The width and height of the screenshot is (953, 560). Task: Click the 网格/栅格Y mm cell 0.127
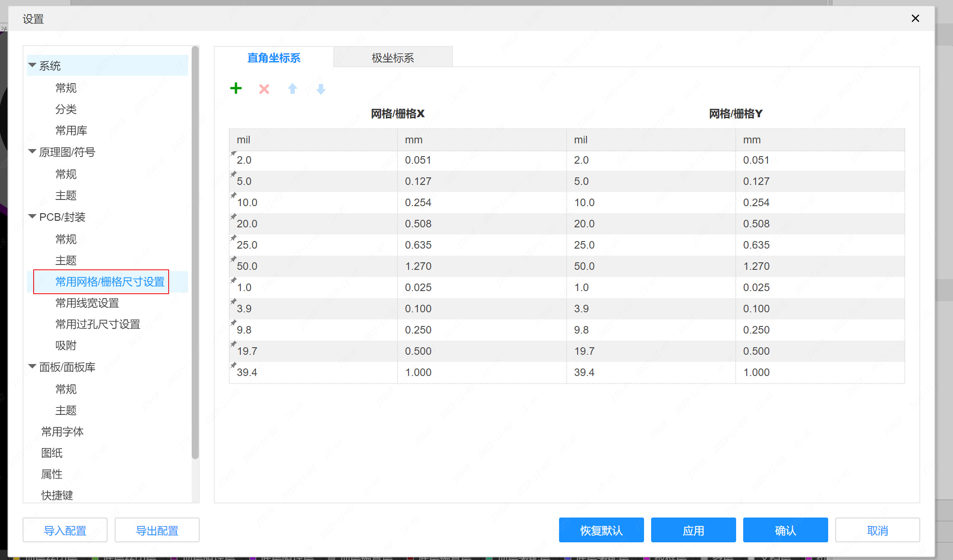tap(820, 181)
